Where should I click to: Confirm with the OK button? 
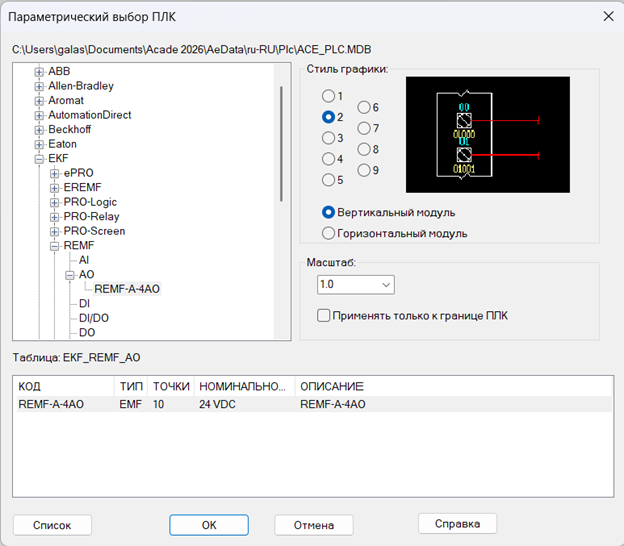[x=209, y=525]
